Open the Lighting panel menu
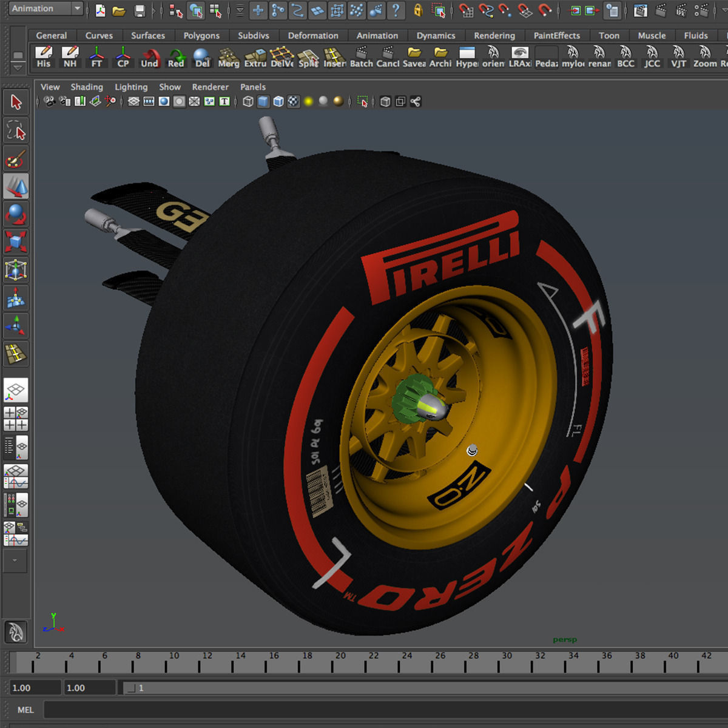The height and width of the screenshot is (728, 728). coord(131,87)
